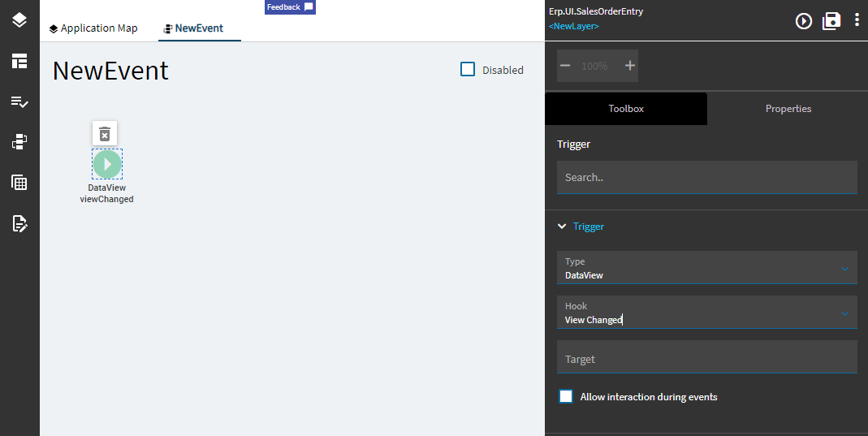Toggle the Disabled checkbox

click(468, 69)
